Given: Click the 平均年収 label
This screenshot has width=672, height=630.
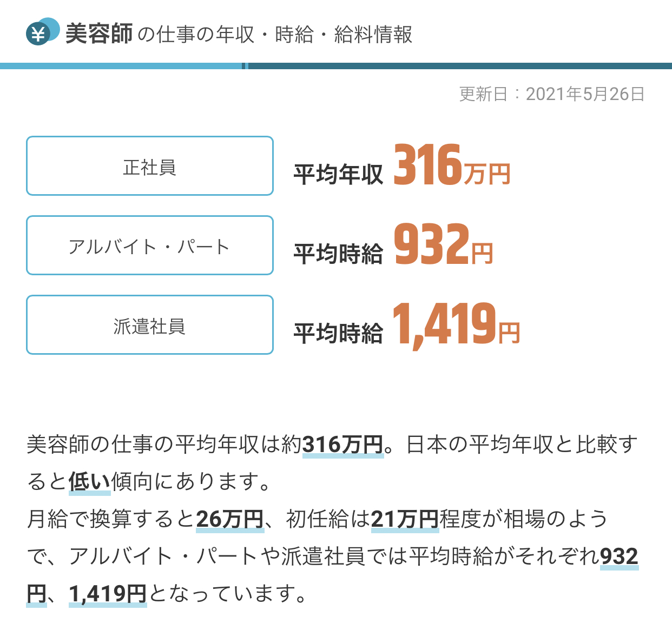Looking at the screenshot, I should tap(338, 174).
